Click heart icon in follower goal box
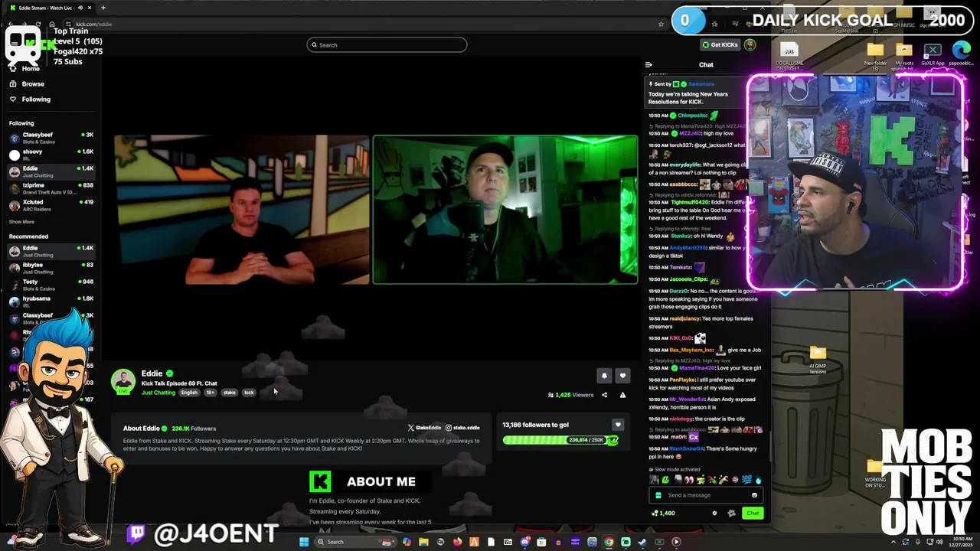Screen dimensions: 980x551 pyautogui.click(x=618, y=425)
